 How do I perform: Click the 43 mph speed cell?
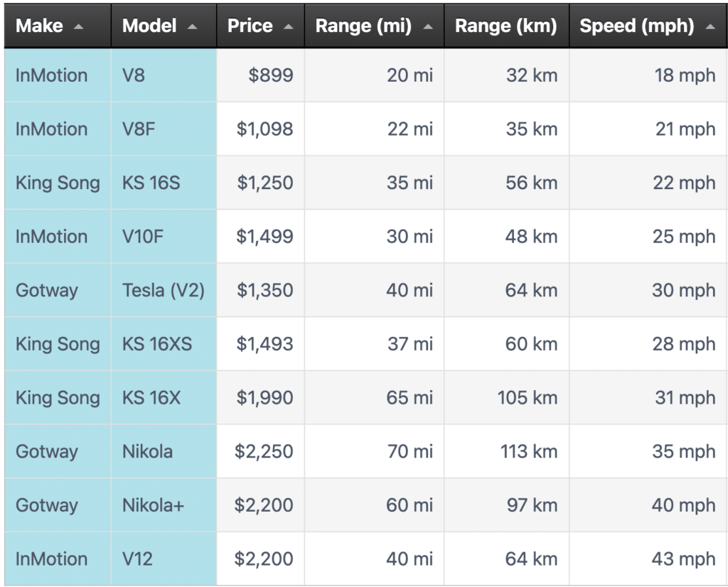click(x=684, y=559)
